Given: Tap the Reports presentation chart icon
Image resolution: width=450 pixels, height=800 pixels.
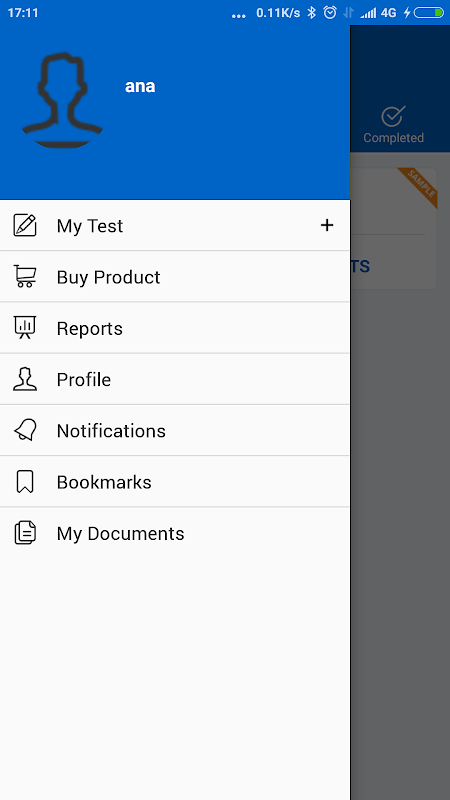Looking at the screenshot, I should pos(24,328).
